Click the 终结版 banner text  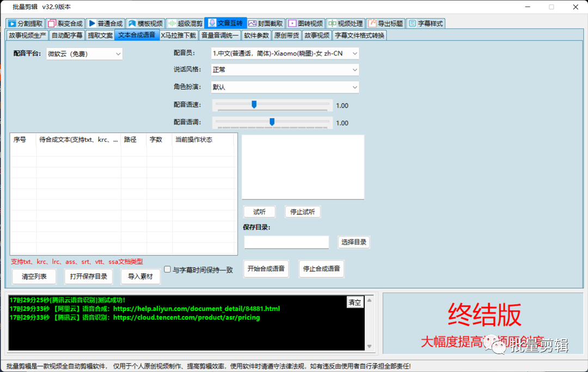[485, 315]
